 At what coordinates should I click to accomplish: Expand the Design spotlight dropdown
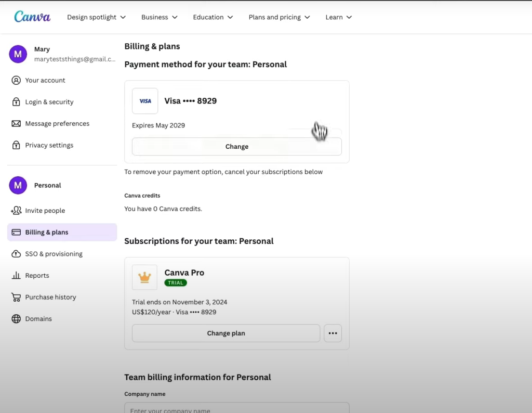click(96, 17)
